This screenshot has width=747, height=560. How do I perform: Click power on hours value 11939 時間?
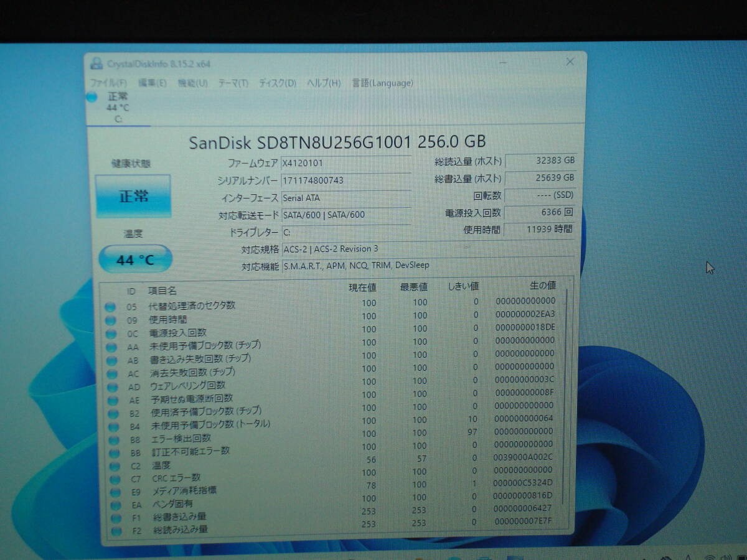(539, 229)
